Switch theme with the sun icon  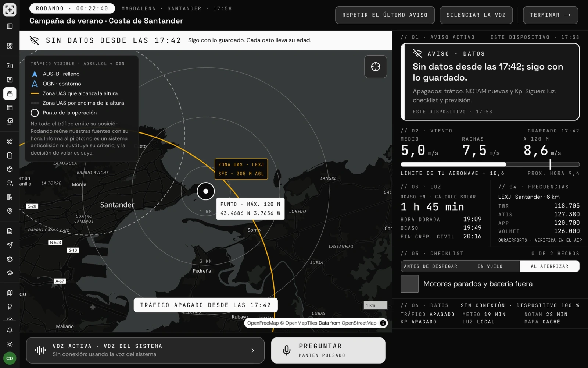pyautogui.click(x=10, y=344)
